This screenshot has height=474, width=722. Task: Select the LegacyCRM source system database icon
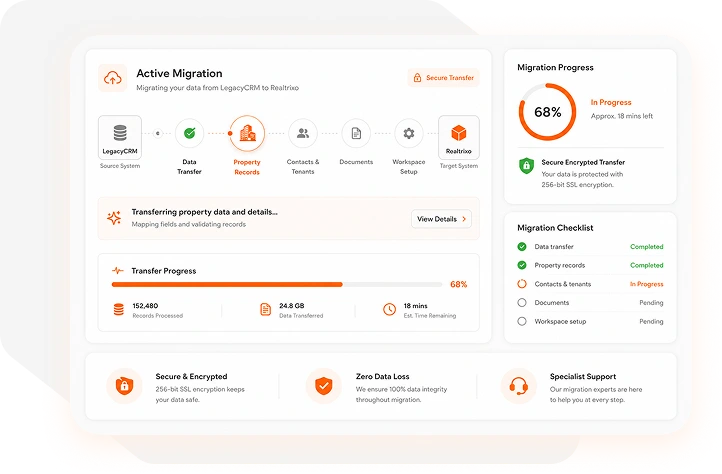(120, 133)
